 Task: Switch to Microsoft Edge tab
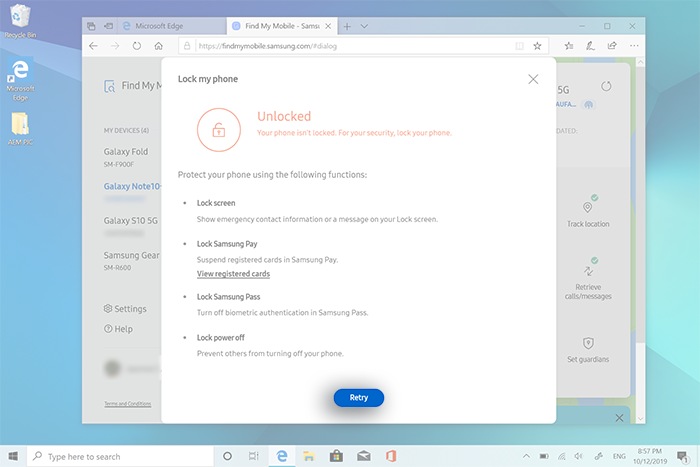[x=172, y=26]
